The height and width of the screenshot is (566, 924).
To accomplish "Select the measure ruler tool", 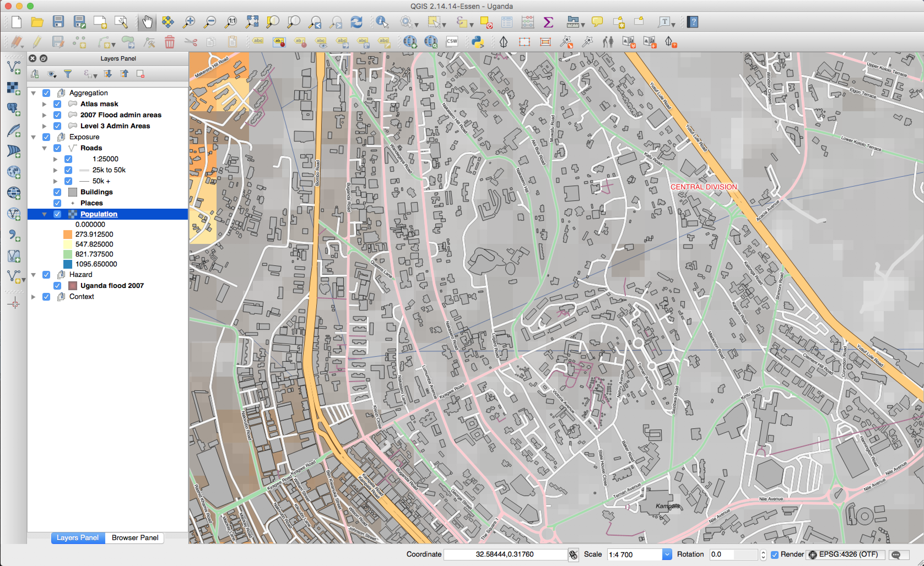I will click(x=573, y=22).
